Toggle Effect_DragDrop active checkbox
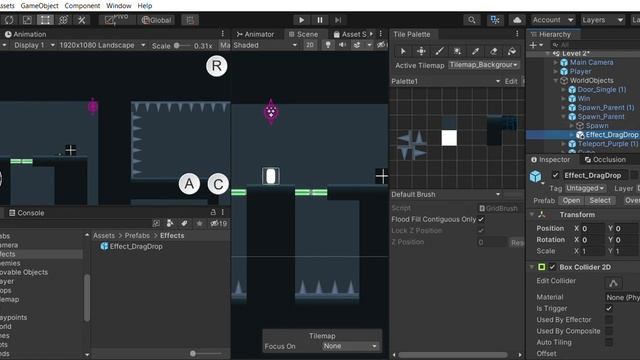Viewport: 640px width, 360px height. click(555, 175)
